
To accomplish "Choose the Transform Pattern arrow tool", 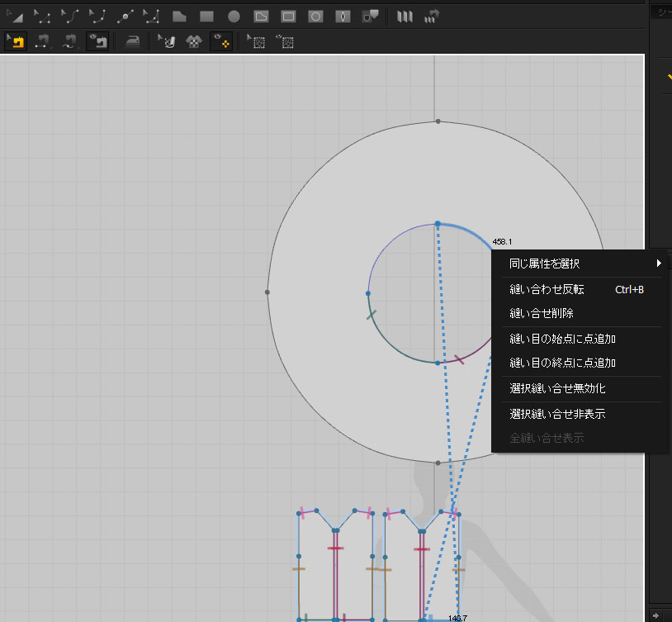I will [16, 16].
